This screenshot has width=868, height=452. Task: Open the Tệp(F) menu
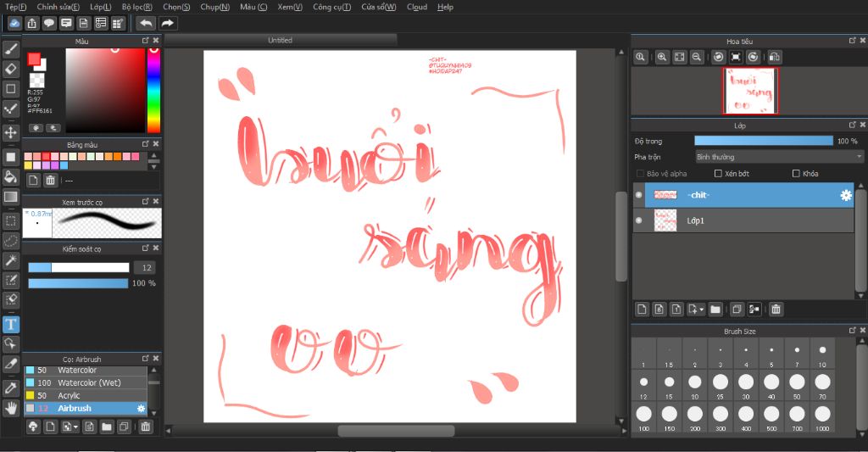[x=15, y=7]
